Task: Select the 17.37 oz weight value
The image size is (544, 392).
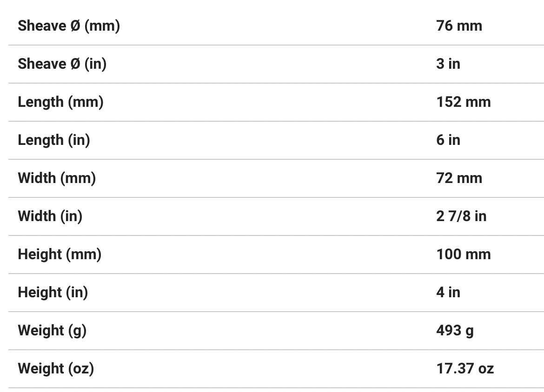Action: point(464,369)
